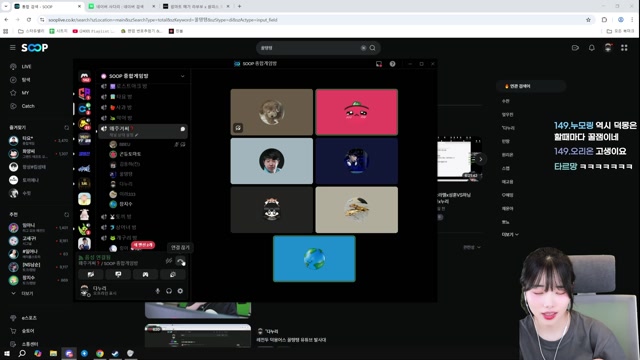Start screen share from the voice panel

(x=118, y=275)
